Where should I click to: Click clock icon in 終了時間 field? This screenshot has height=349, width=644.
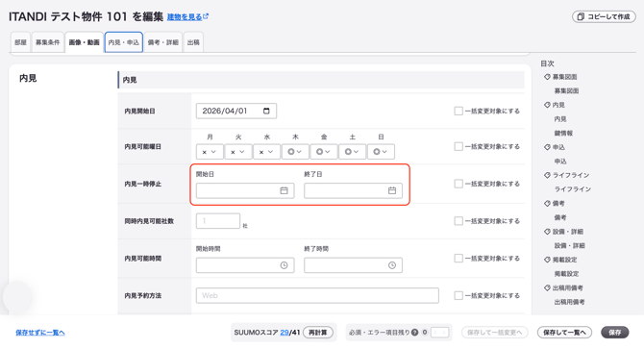pos(392,265)
